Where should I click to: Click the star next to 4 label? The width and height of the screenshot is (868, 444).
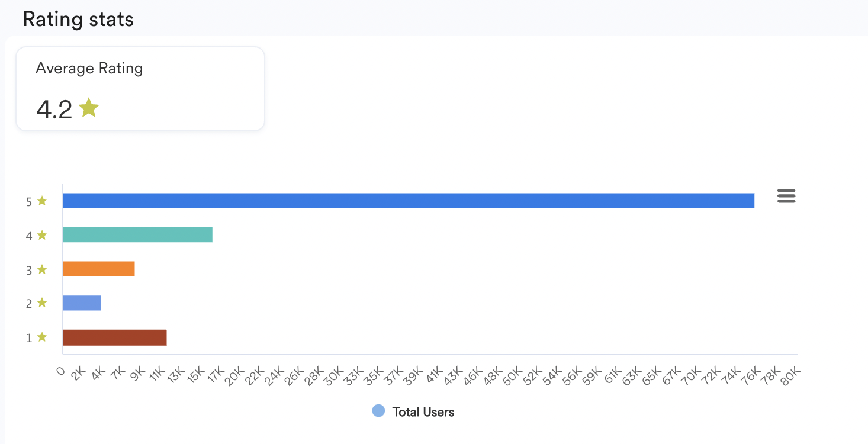(x=42, y=235)
